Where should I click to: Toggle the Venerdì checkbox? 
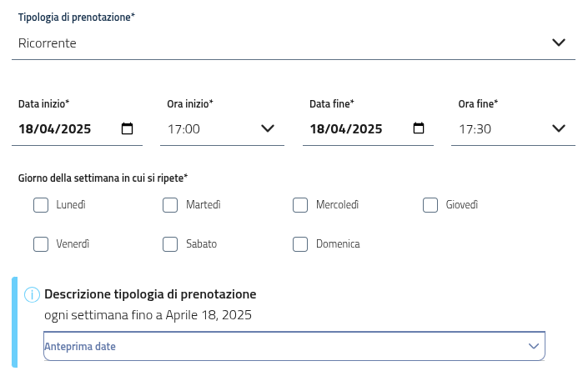coord(41,244)
